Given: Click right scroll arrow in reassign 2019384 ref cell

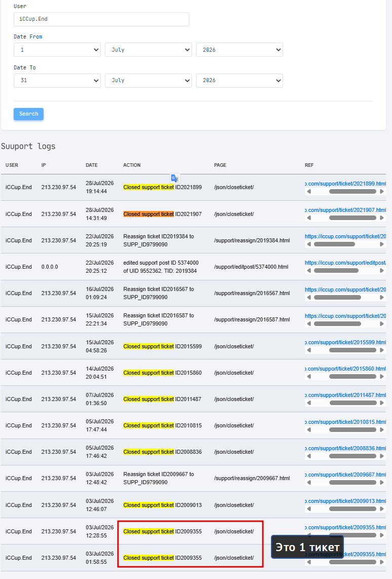Looking at the screenshot, I should click(x=382, y=244).
